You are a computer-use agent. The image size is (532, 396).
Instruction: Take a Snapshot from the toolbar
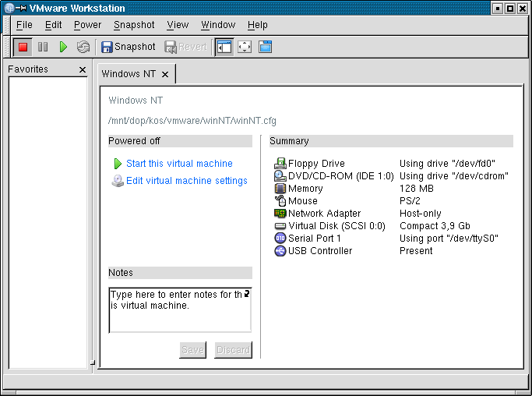point(129,47)
